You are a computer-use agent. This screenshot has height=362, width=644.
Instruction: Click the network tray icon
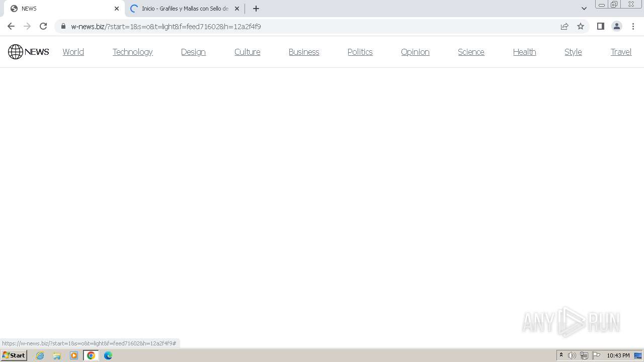point(584,355)
